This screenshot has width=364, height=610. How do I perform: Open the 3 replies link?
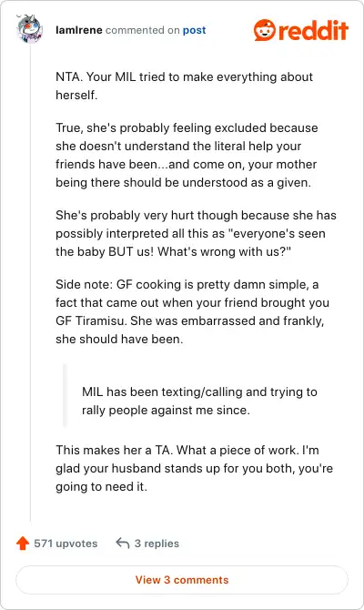pyautogui.click(x=157, y=544)
